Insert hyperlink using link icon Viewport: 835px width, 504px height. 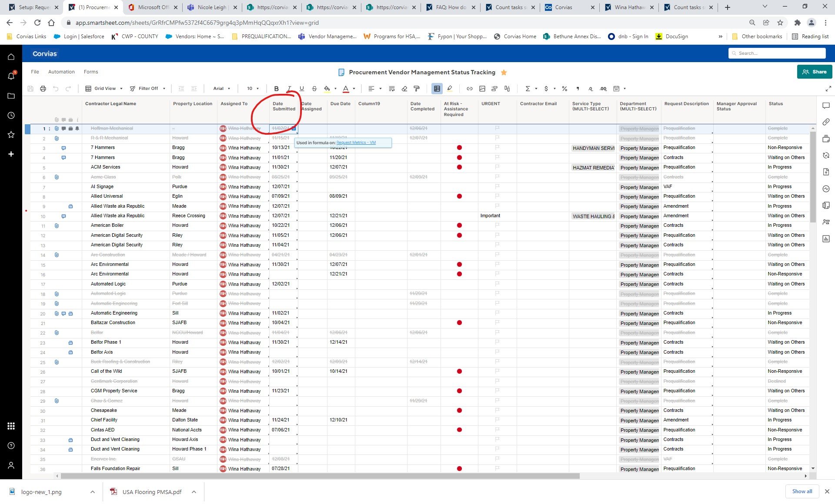pyautogui.click(x=469, y=89)
